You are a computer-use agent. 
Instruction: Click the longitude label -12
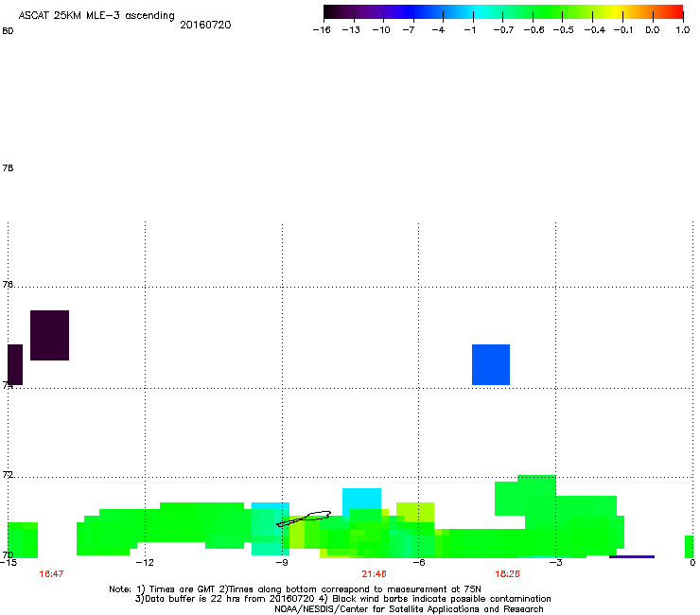tap(145, 563)
